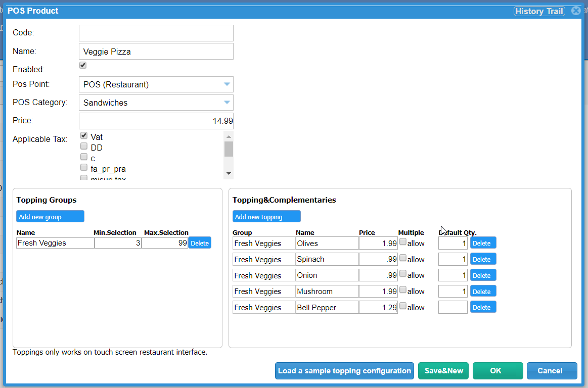
Task: Click the Max.Selection field showing 99
Action: pyautogui.click(x=165, y=243)
